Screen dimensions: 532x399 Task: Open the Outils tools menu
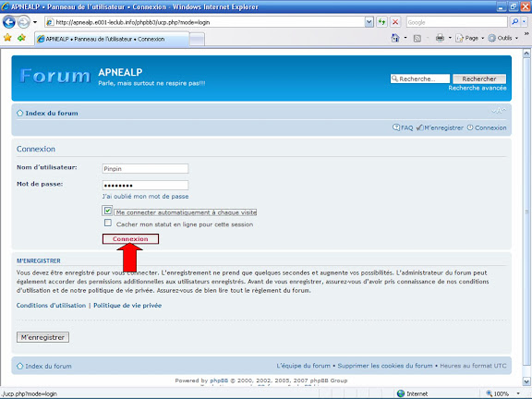(503, 38)
